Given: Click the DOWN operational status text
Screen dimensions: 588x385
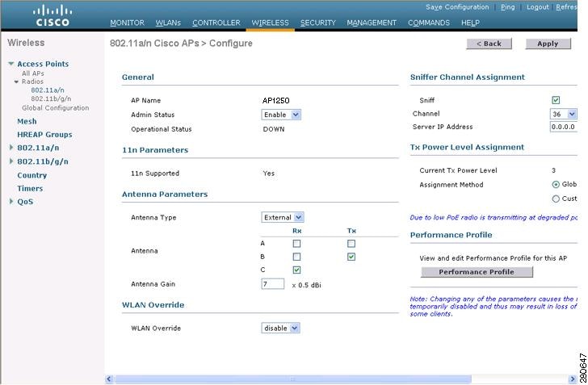Looking at the screenshot, I should (274, 129).
